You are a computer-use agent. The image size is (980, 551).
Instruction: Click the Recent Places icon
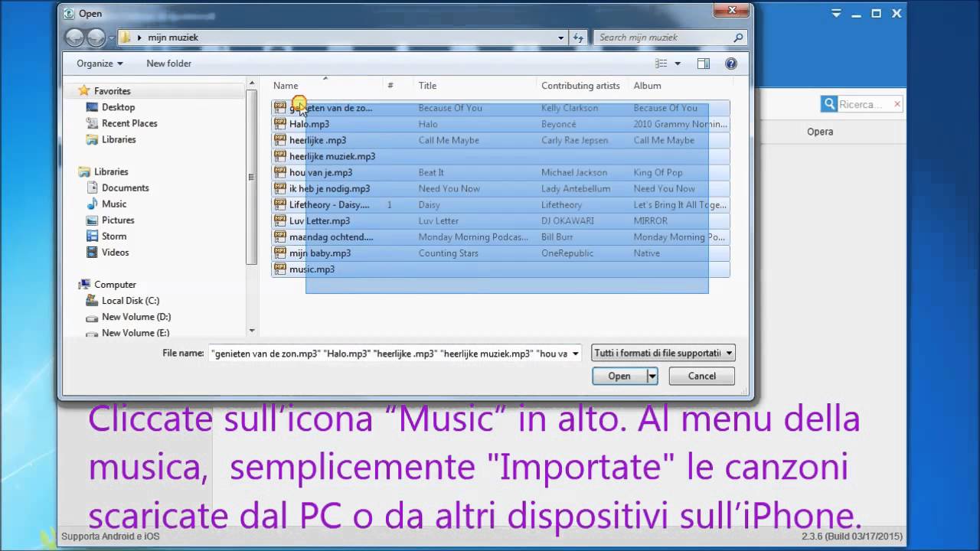[93, 123]
